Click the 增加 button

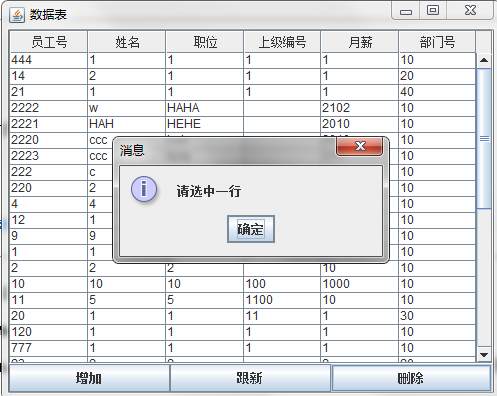pos(89,378)
